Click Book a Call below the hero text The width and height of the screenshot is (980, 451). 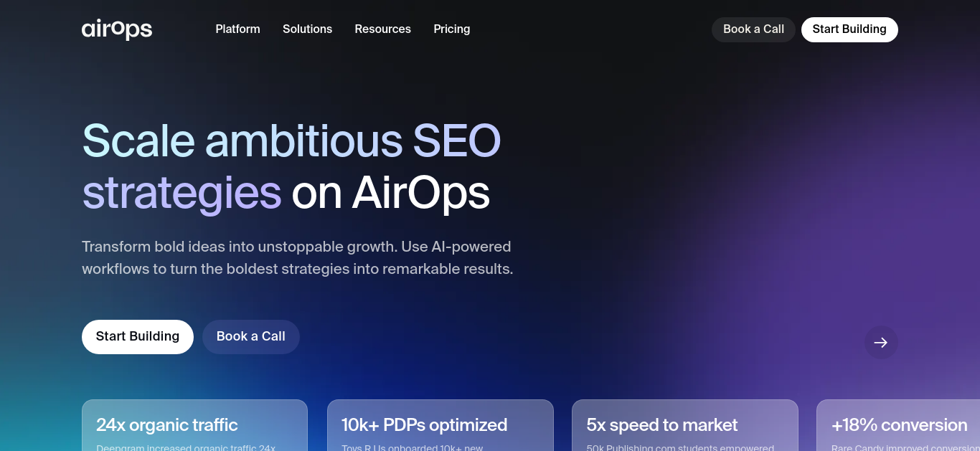[x=251, y=337]
